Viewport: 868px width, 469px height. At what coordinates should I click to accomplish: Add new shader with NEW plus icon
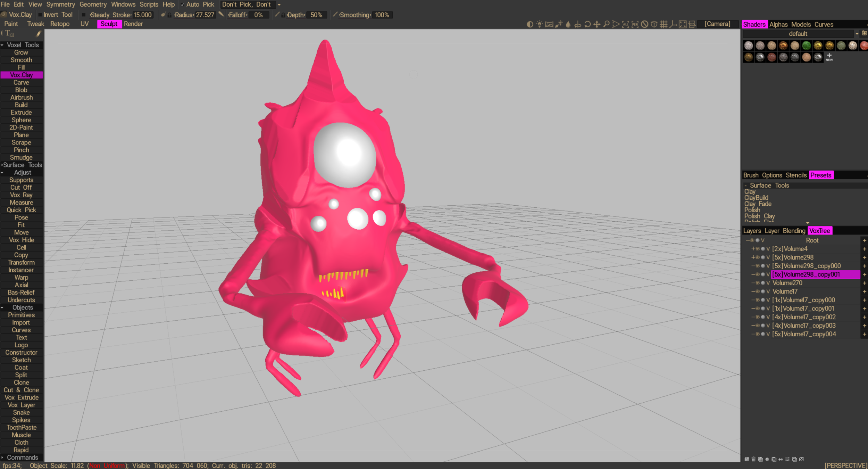pyautogui.click(x=829, y=57)
